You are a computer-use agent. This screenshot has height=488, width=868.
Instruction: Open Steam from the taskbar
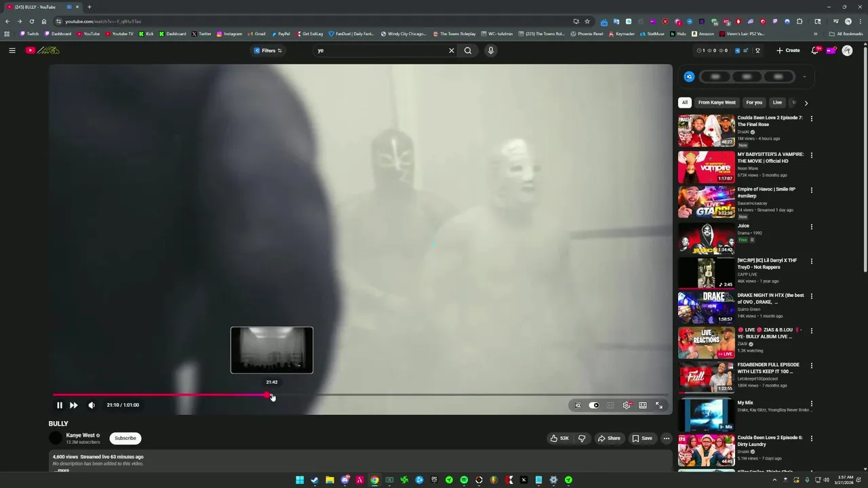coord(315,480)
